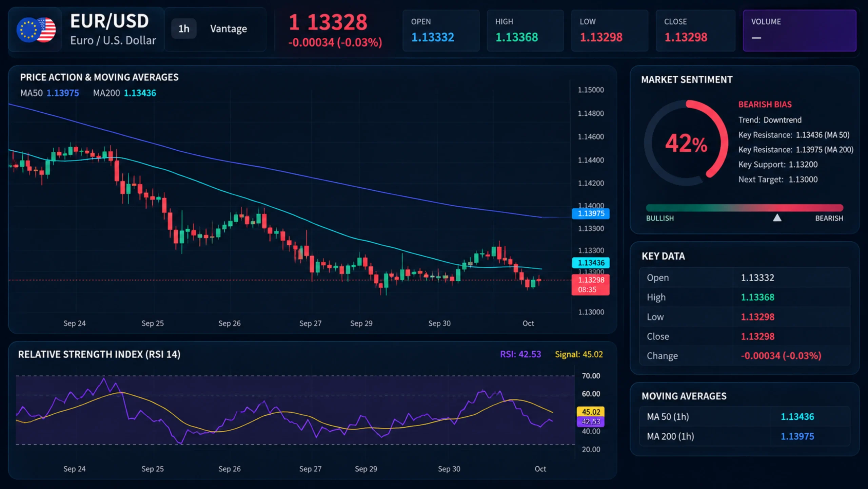The height and width of the screenshot is (489, 868).
Task: Click the Key Data Open 1.13332 row
Action: (745, 278)
